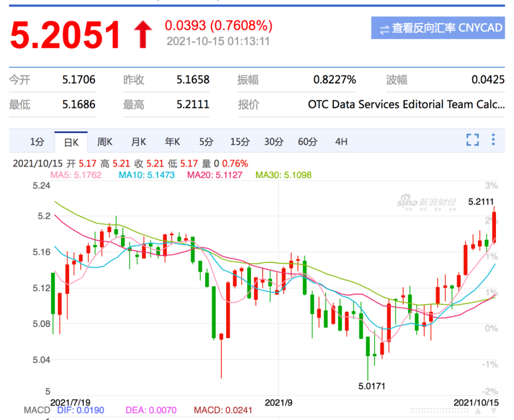The height and width of the screenshot is (420, 514).
Task: Switch to the 5分 interval tab
Action: 206,142
